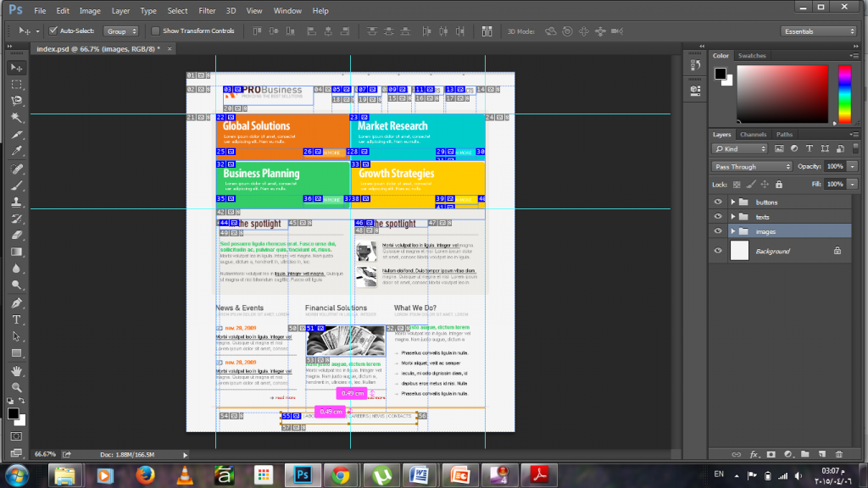This screenshot has width=868, height=488.
Task: Hide the buttons layer group
Action: coord(718,202)
